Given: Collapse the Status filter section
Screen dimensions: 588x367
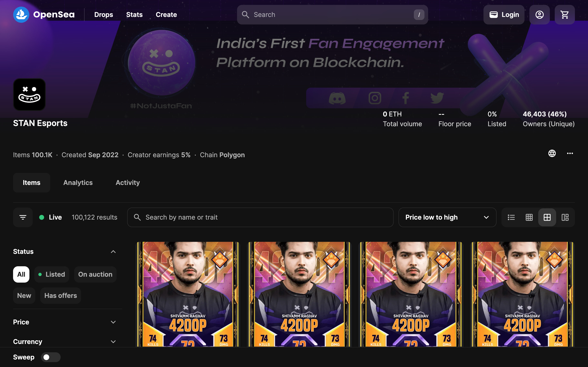Looking at the screenshot, I should pyautogui.click(x=113, y=251).
